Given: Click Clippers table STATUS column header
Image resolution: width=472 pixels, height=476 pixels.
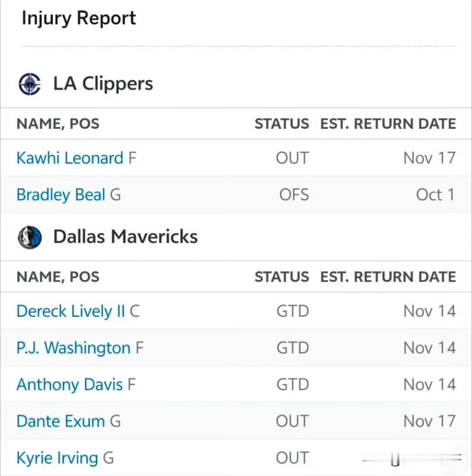Looking at the screenshot, I should [281, 124].
